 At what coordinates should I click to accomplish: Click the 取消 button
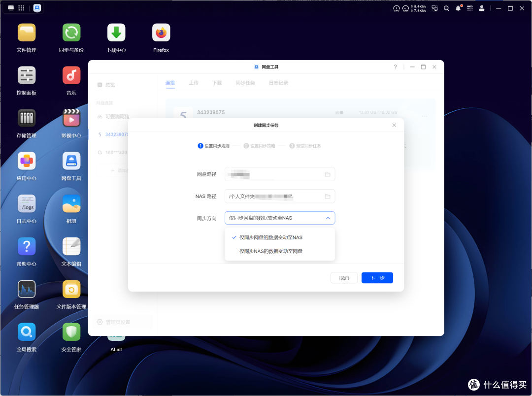(344, 278)
